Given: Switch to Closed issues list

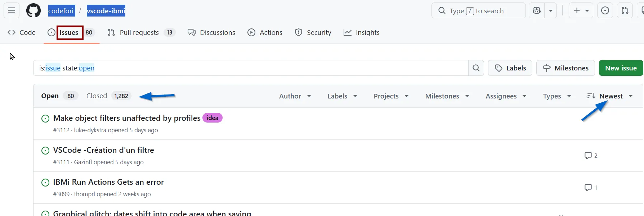Looking at the screenshot, I should 97,96.
